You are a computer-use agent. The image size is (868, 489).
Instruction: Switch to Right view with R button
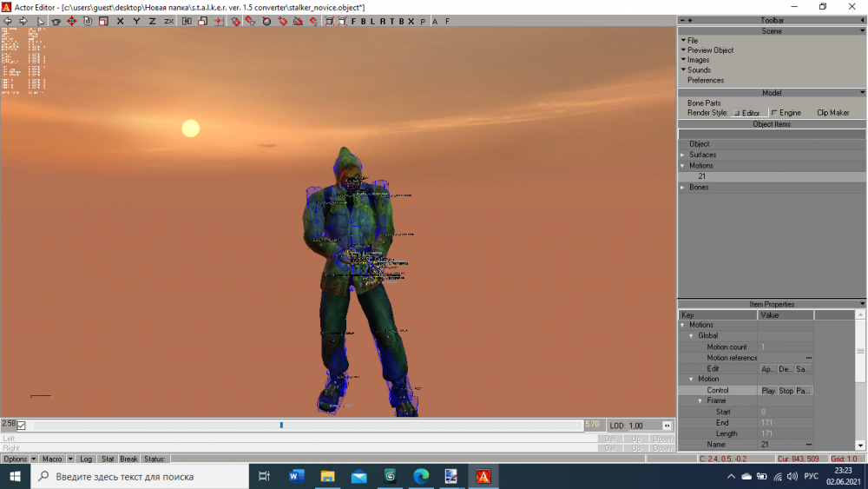point(383,21)
